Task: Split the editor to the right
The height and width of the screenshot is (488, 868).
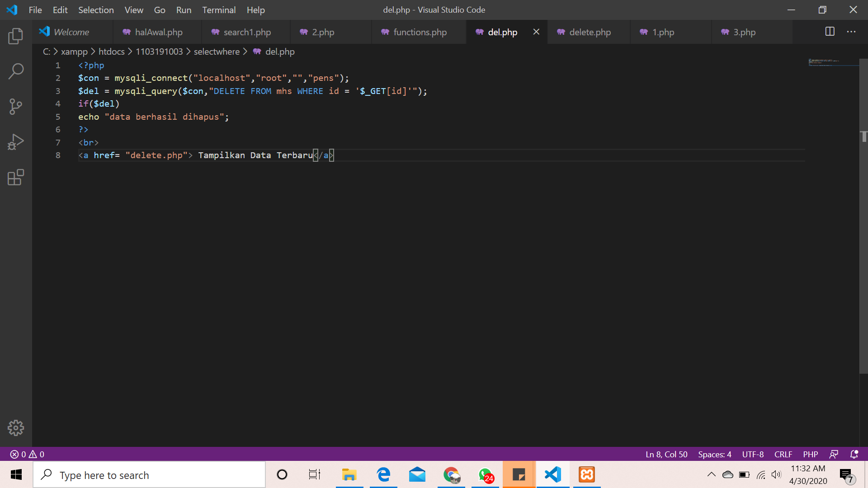Action: [x=830, y=32]
